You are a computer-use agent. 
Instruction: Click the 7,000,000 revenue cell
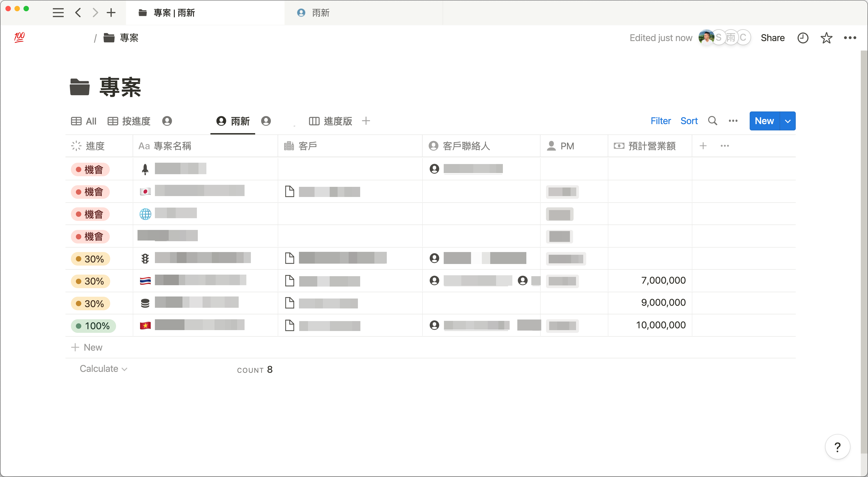(650, 281)
